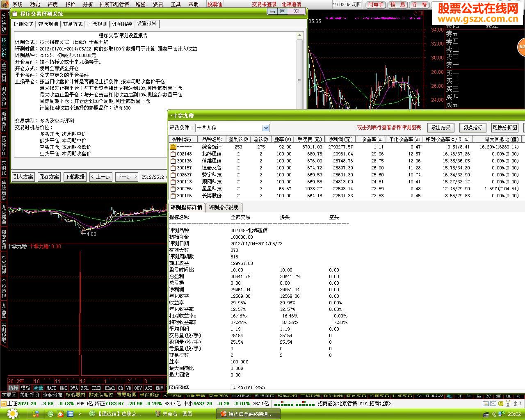Switch to the 评测公式 tab

pos(24,24)
